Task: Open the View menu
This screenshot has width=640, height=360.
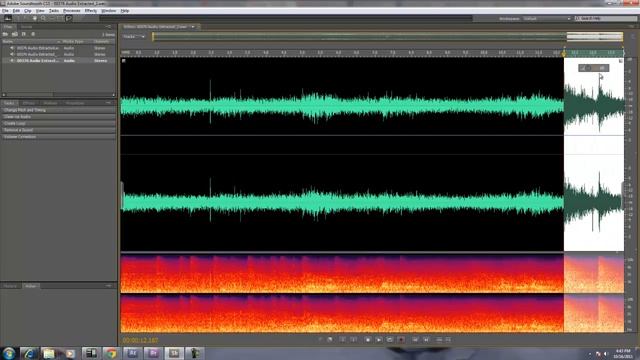Action: coord(40,11)
